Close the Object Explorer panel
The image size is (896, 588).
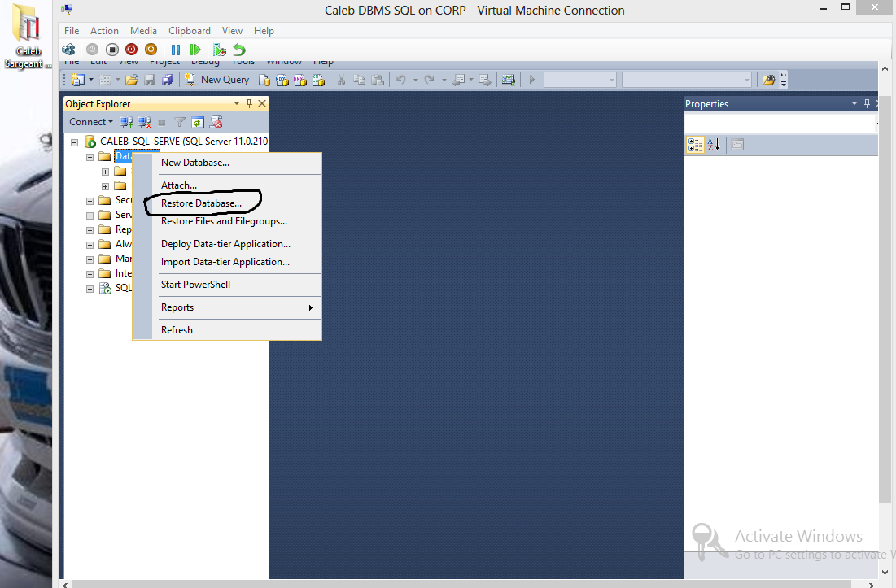pos(262,103)
